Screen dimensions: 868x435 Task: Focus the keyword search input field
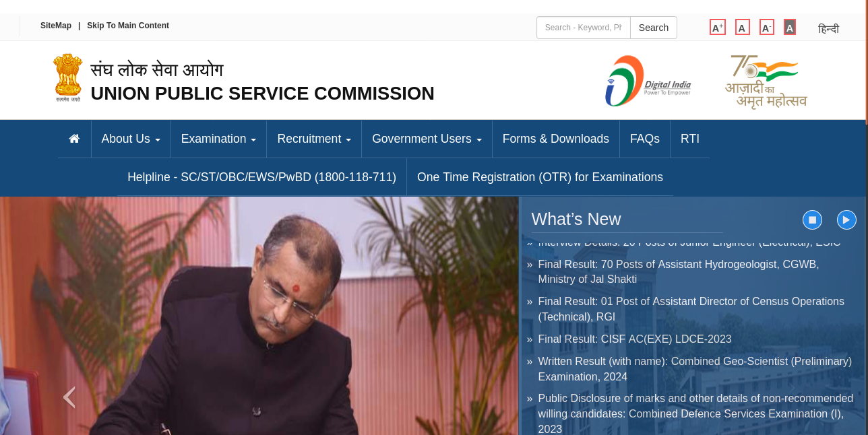(584, 28)
